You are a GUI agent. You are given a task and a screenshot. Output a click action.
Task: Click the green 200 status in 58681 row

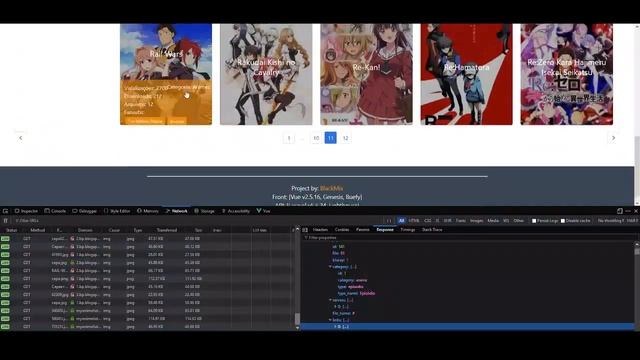tap(5, 319)
